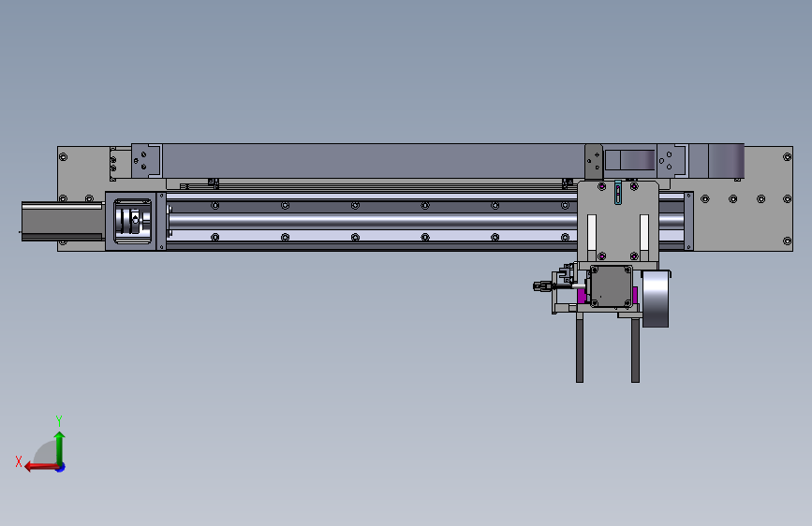Select the blue slotted sensor flag on the carriage
Screen dimensions: 812x526
(x=618, y=193)
